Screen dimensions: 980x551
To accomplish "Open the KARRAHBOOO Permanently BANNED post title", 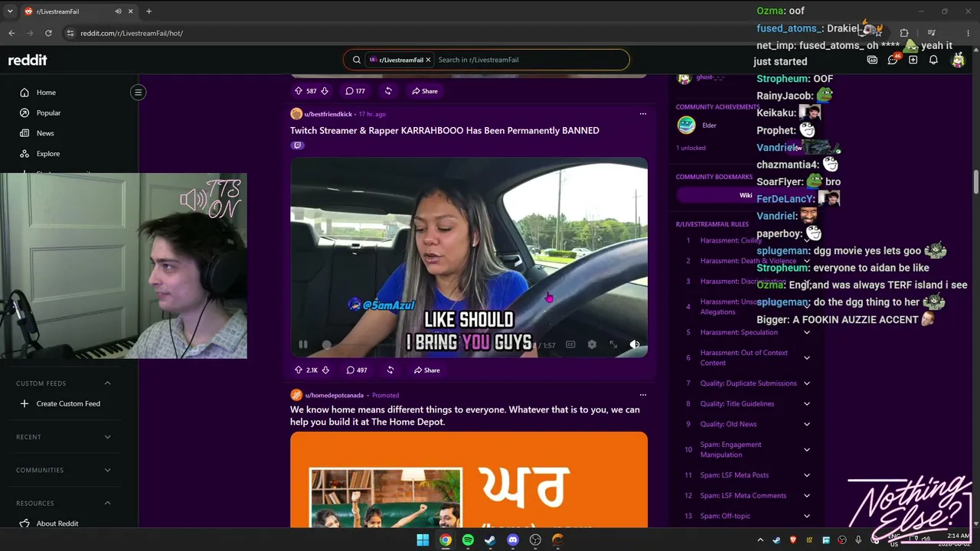I will click(x=445, y=131).
